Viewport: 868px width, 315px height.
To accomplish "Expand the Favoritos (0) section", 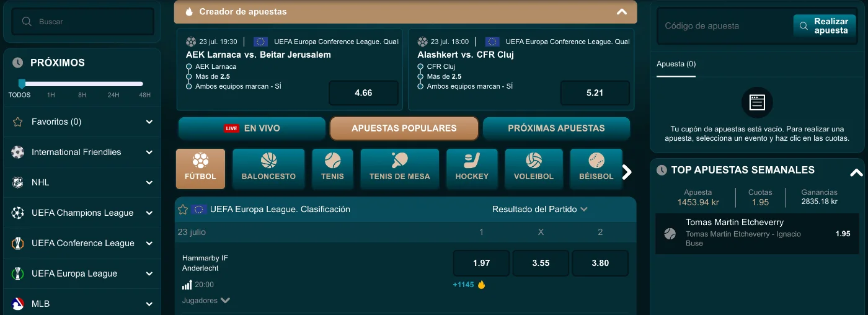I will pyautogui.click(x=149, y=122).
